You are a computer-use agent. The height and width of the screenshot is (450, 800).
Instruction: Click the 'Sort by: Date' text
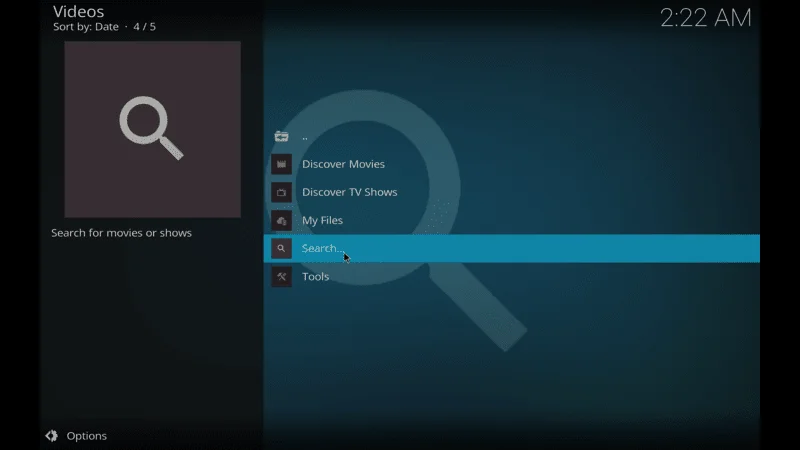tap(86, 27)
